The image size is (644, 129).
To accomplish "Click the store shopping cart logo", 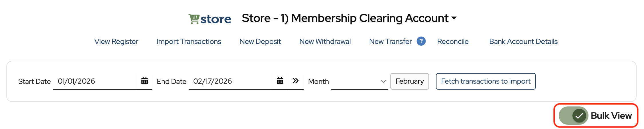I will click(210, 19).
